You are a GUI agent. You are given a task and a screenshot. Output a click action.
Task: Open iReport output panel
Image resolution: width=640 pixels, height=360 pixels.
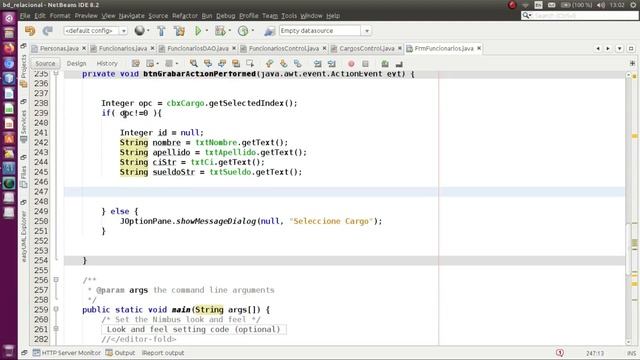163,353
